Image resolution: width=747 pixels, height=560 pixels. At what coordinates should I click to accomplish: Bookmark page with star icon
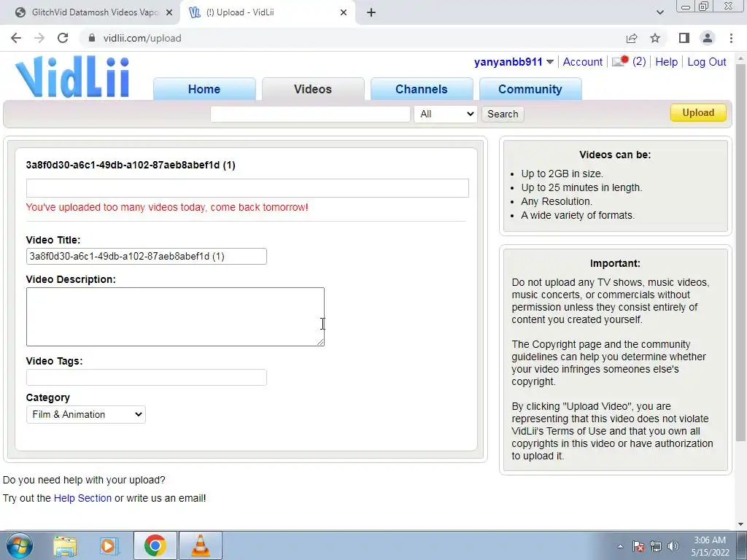655,38
